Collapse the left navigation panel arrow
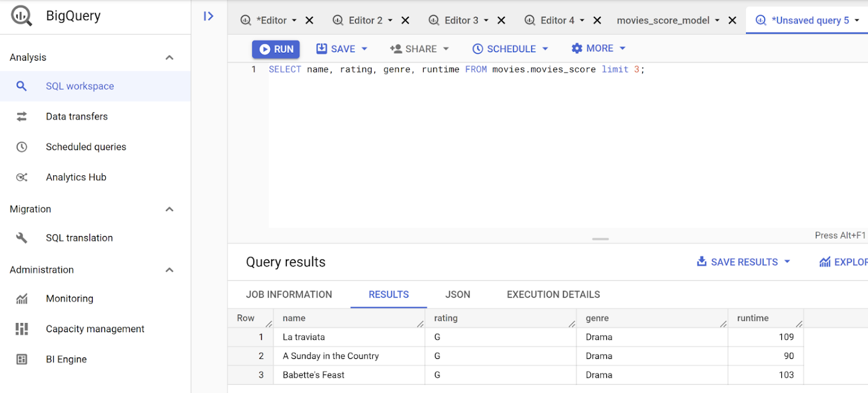Viewport: 868px width, 393px height. pyautogui.click(x=208, y=16)
